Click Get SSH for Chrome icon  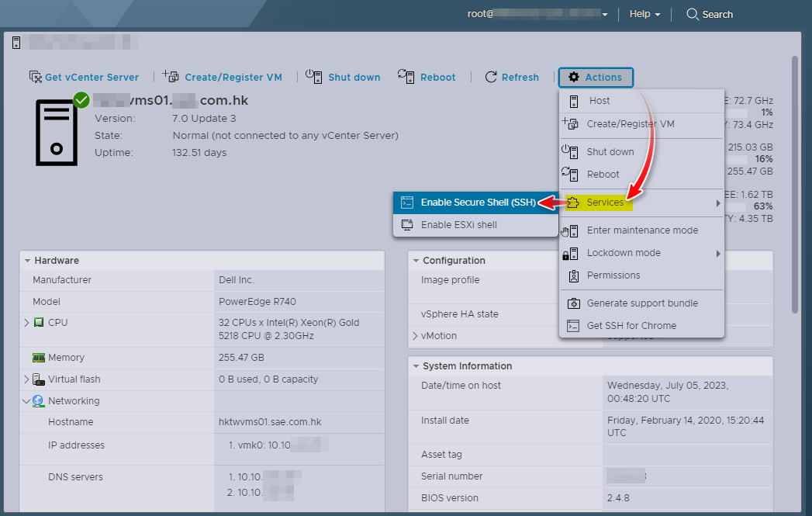[x=573, y=326]
